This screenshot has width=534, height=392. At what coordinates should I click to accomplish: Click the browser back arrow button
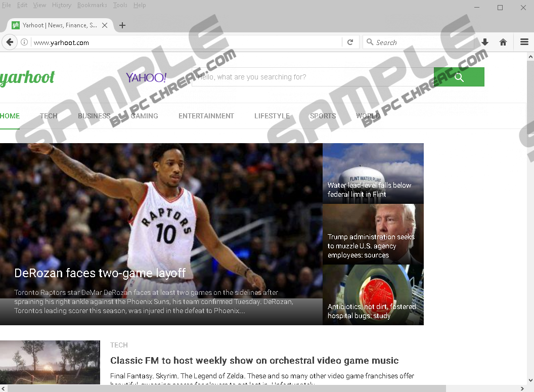[x=9, y=42]
